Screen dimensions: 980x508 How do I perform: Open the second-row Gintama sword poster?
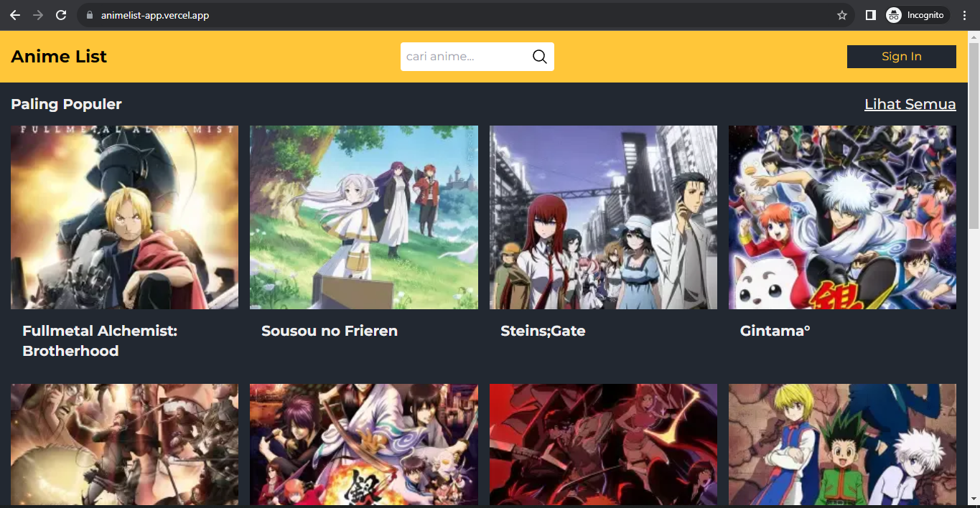[364, 444]
